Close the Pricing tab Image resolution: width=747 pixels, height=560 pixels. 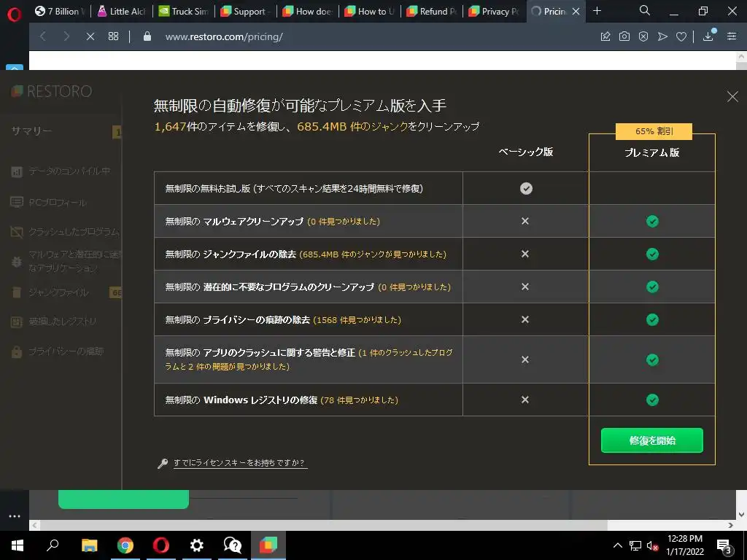pos(576,12)
